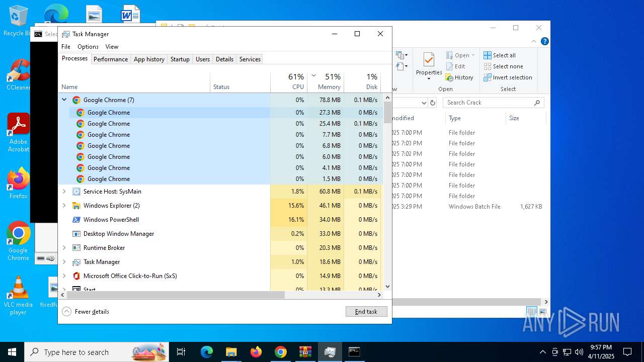The width and height of the screenshot is (644, 362).
Task: Click the Explorer help question mark icon
Action: coord(544,41)
